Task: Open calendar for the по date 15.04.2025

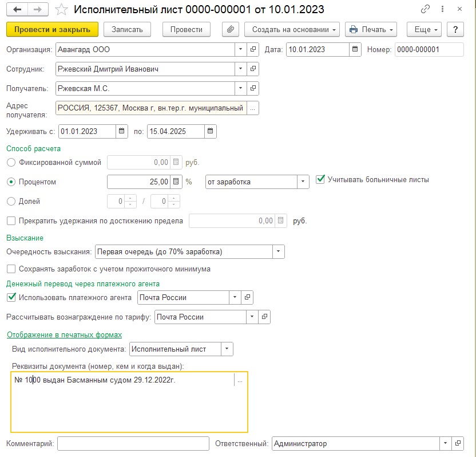Action: (211, 131)
